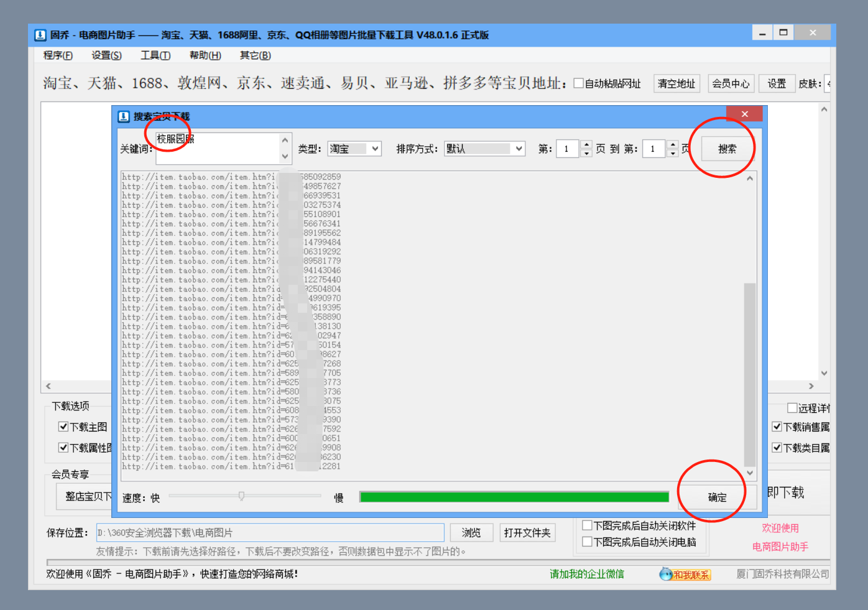
Task: Enable 下图完成后自动关闭软件 option
Action: [586, 525]
